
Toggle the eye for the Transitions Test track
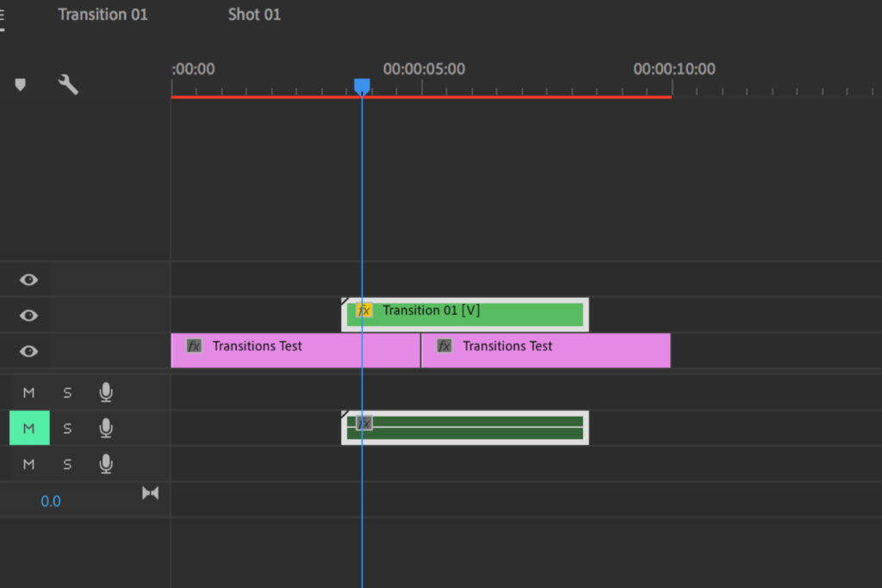[28, 351]
